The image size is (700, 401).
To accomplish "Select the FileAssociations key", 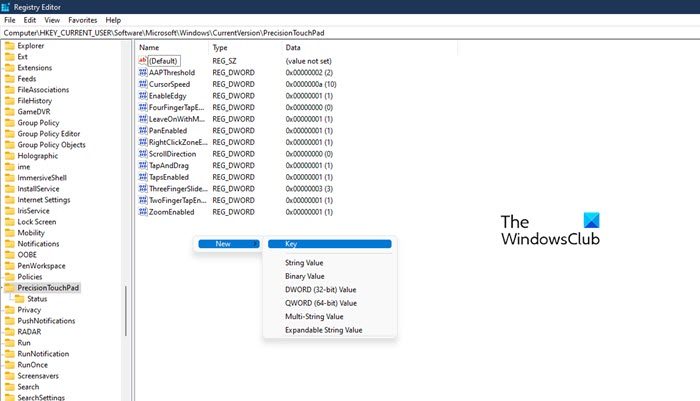I will tap(43, 90).
